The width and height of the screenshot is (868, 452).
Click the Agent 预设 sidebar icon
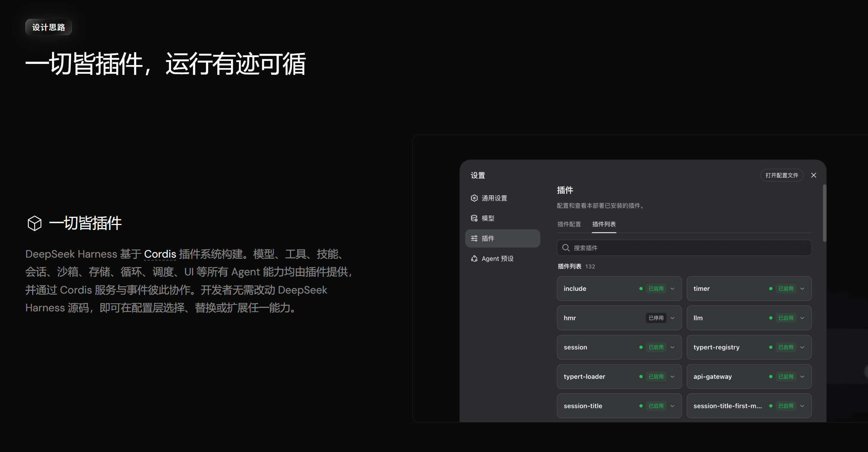click(474, 259)
